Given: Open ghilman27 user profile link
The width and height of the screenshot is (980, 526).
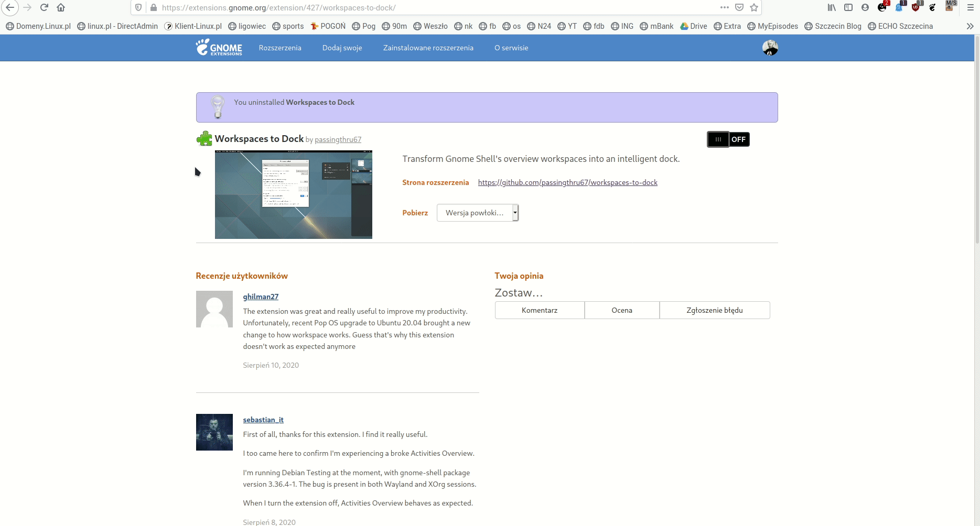Looking at the screenshot, I should point(261,297).
